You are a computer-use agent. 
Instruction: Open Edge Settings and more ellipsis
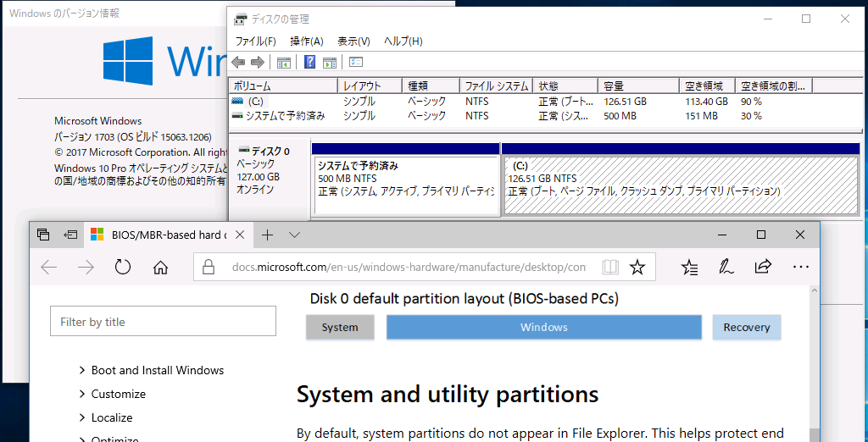pos(801,268)
